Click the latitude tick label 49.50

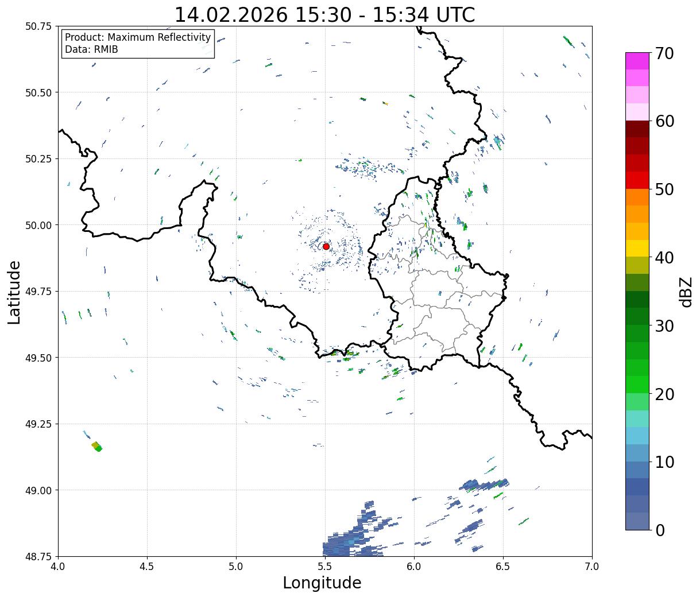point(38,358)
